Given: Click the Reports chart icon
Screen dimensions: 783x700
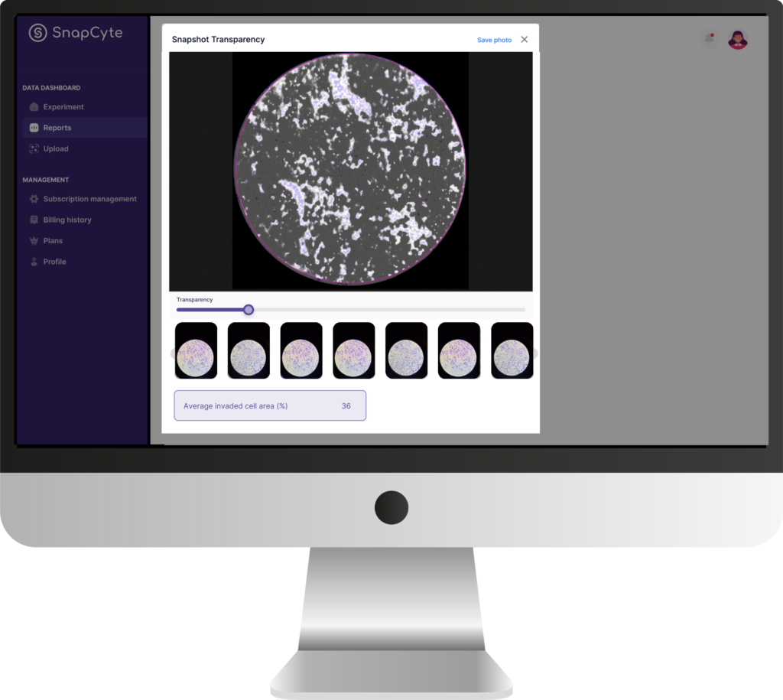Looking at the screenshot, I should [34, 128].
